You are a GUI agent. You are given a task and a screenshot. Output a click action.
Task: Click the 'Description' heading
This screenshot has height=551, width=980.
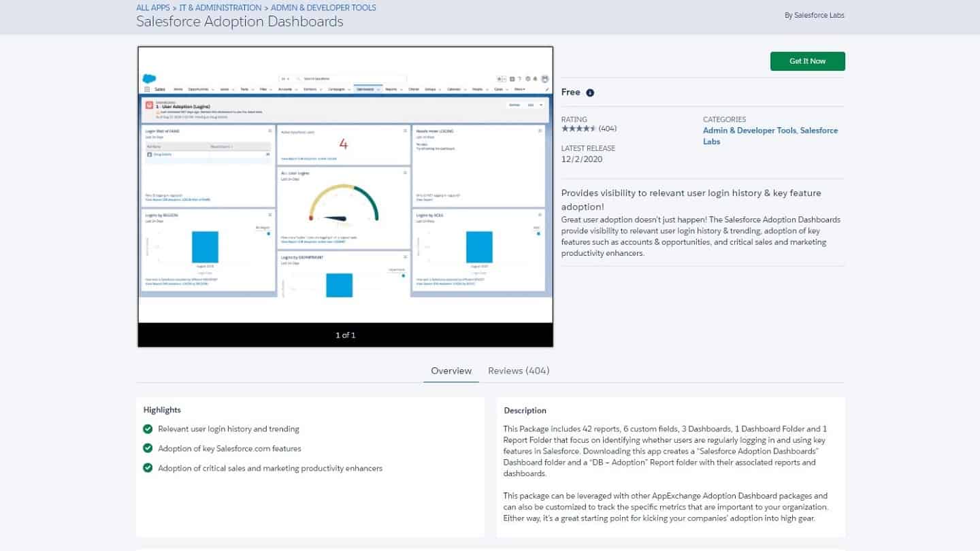coord(525,410)
